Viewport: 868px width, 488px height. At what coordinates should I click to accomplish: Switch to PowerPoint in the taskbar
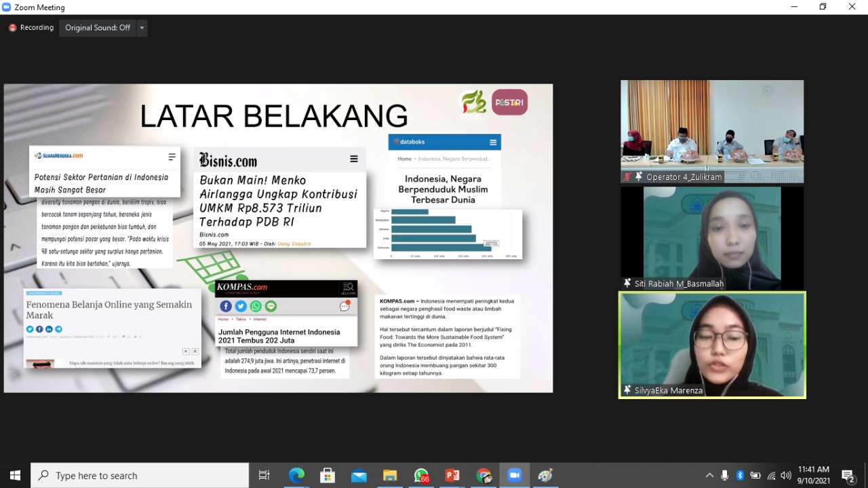pyautogui.click(x=452, y=476)
